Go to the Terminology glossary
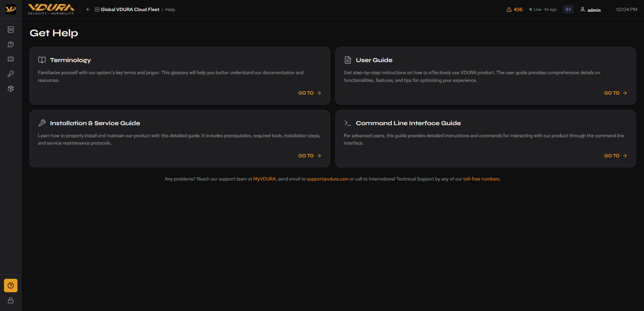 pos(310,93)
